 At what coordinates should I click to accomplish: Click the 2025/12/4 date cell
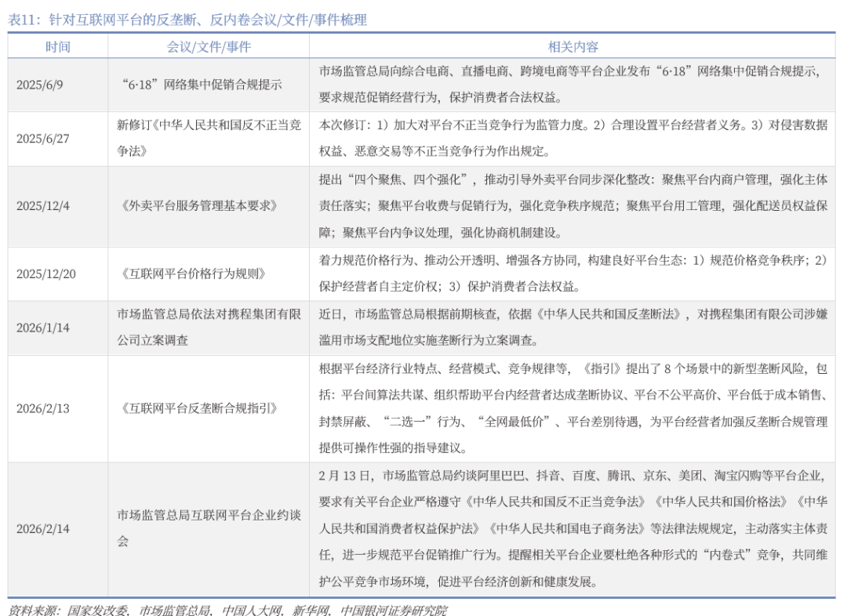click(x=42, y=206)
